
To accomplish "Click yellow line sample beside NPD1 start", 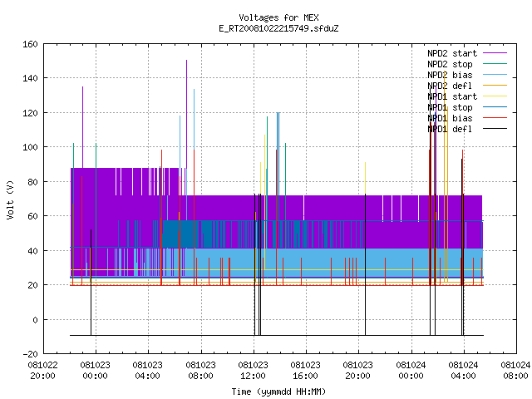I will coord(495,96).
